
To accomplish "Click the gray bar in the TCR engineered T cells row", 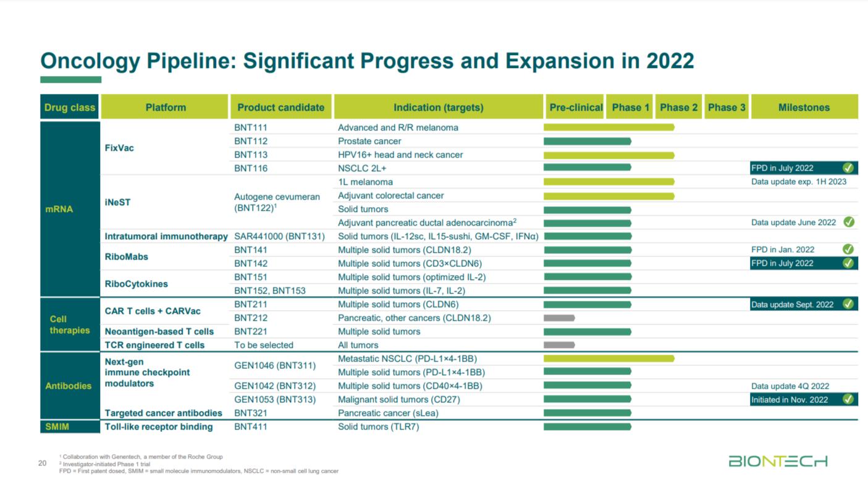I will click(559, 345).
